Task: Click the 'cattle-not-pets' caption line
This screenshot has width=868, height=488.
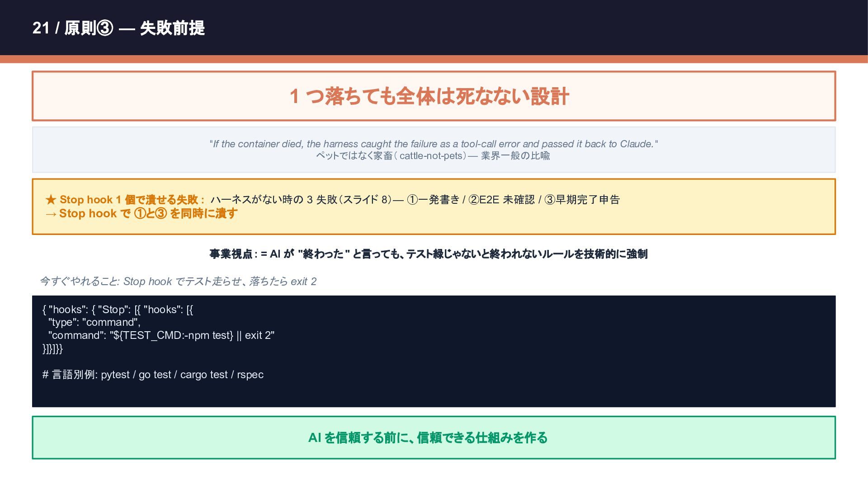Action: point(433,156)
